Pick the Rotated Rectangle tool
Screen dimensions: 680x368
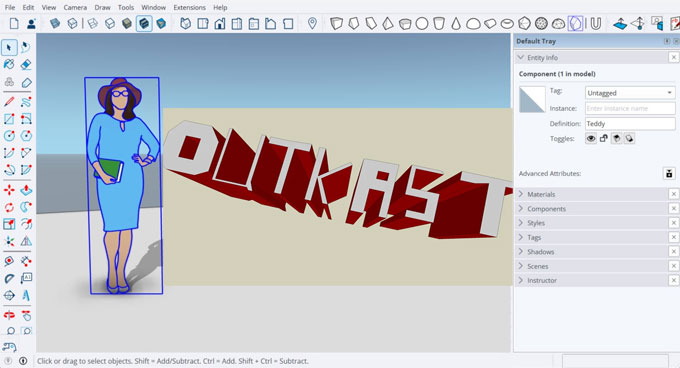(26, 119)
